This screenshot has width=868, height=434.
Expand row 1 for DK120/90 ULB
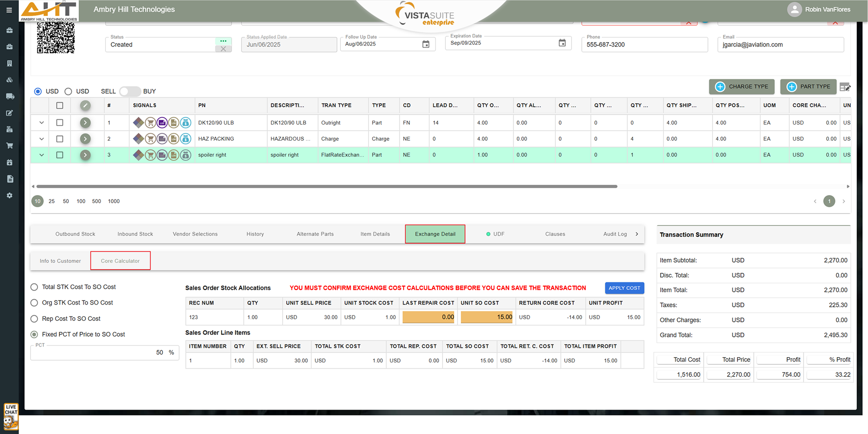click(42, 123)
